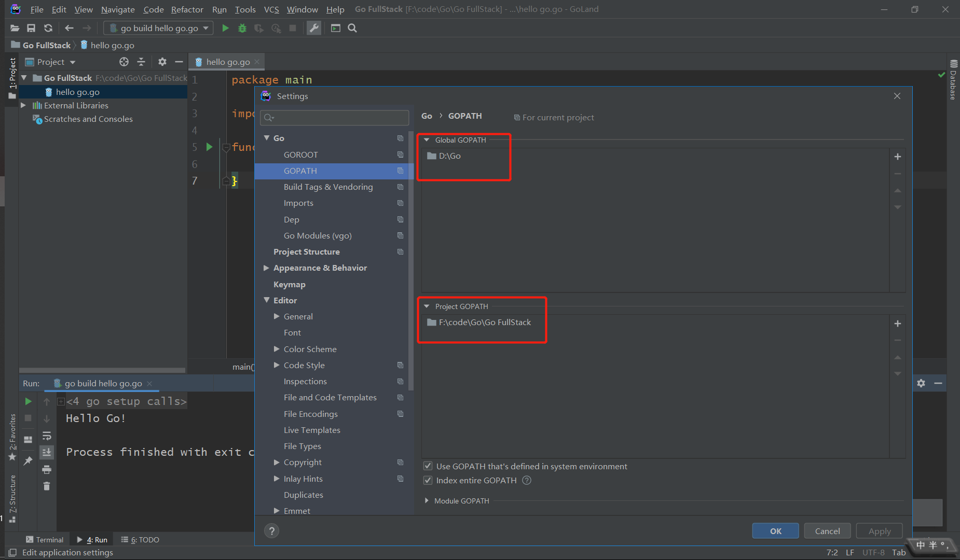This screenshot has width=960, height=560.
Task: Open the VCS menu
Action: [271, 9]
